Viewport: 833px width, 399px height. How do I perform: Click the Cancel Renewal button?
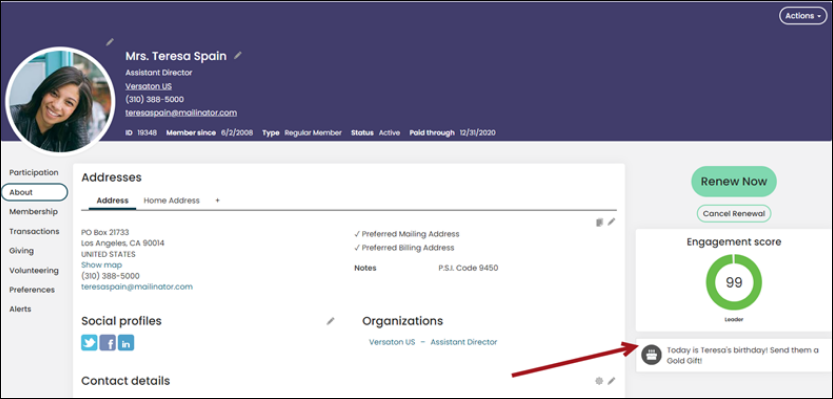coord(734,214)
